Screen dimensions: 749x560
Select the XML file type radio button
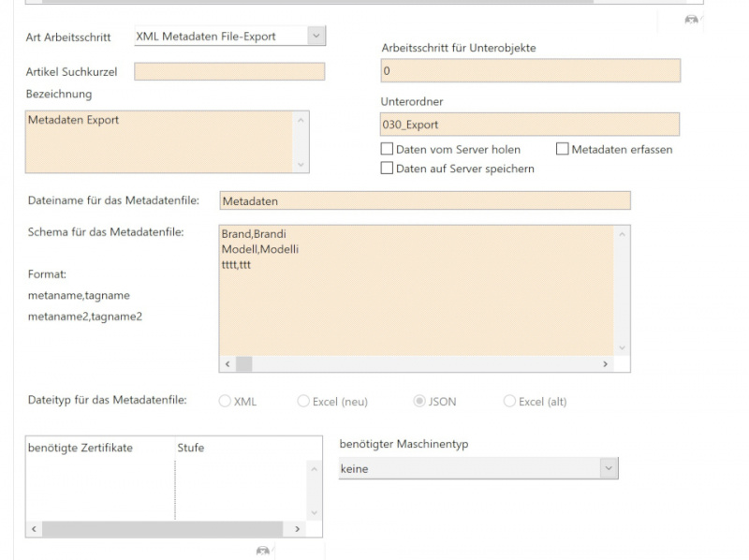click(x=225, y=402)
